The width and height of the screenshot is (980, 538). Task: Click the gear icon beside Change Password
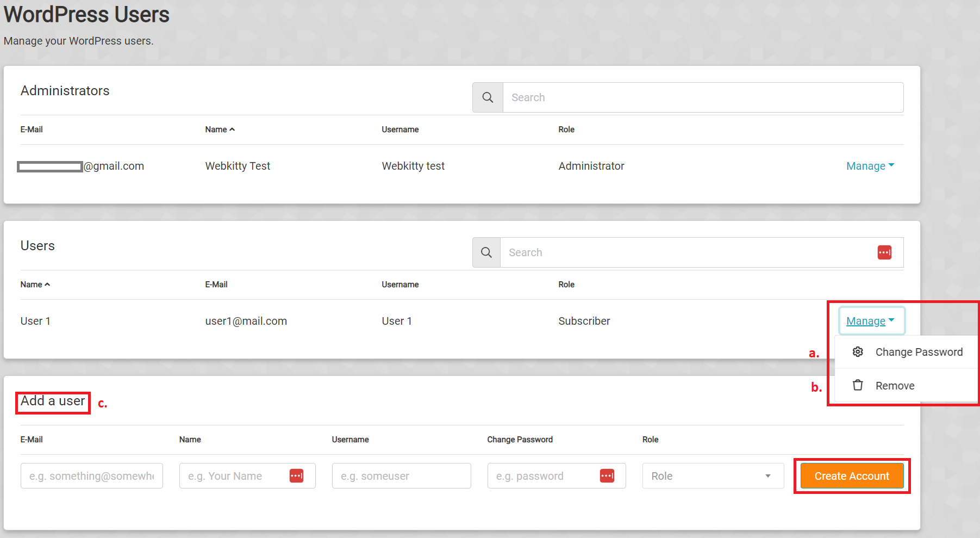[858, 352]
